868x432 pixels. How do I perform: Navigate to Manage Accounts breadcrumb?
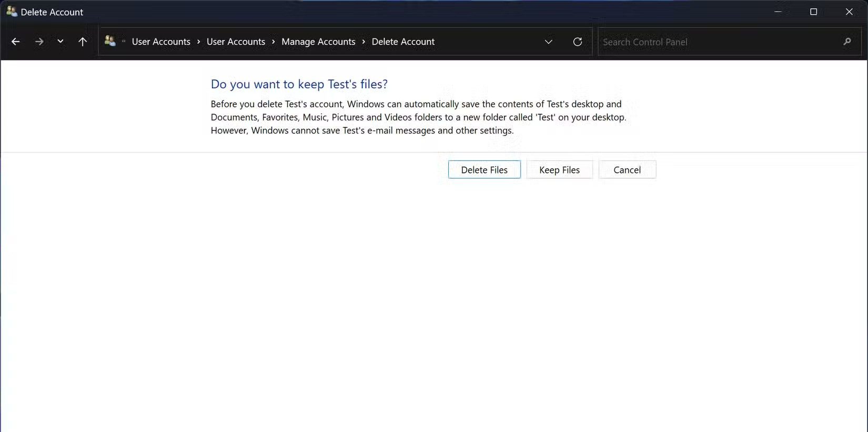[x=318, y=42]
